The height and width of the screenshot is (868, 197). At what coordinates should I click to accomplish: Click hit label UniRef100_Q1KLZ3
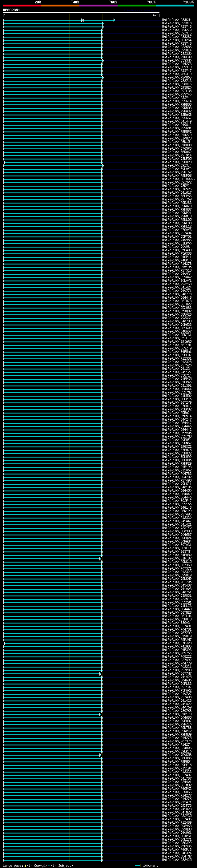pos(176,606)
